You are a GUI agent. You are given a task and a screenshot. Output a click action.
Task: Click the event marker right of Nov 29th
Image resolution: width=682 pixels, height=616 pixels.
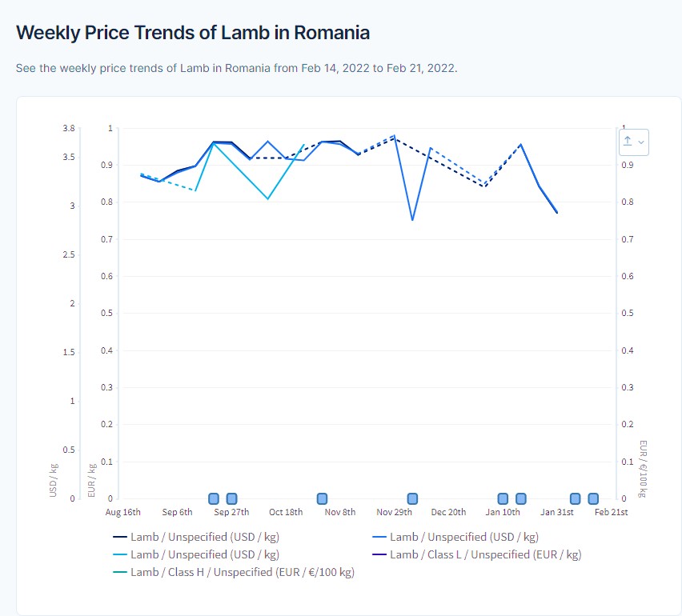point(412,498)
